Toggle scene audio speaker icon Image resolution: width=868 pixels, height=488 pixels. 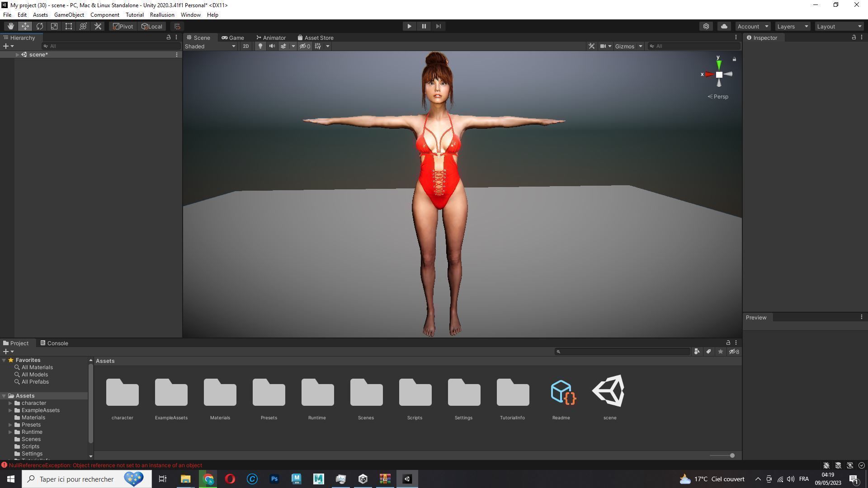click(272, 46)
